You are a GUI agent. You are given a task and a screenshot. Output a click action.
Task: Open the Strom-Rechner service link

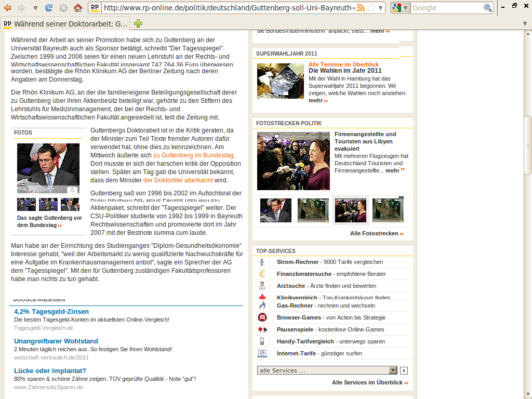pos(330,262)
